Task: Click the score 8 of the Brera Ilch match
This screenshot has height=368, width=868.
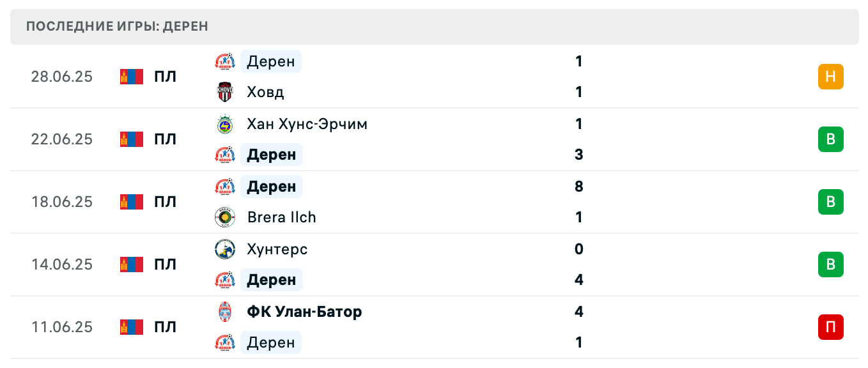Action: [578, 187]
